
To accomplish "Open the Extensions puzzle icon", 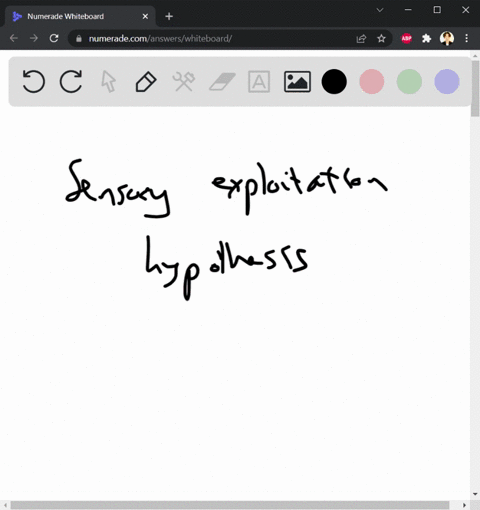I will coord(426,39).
